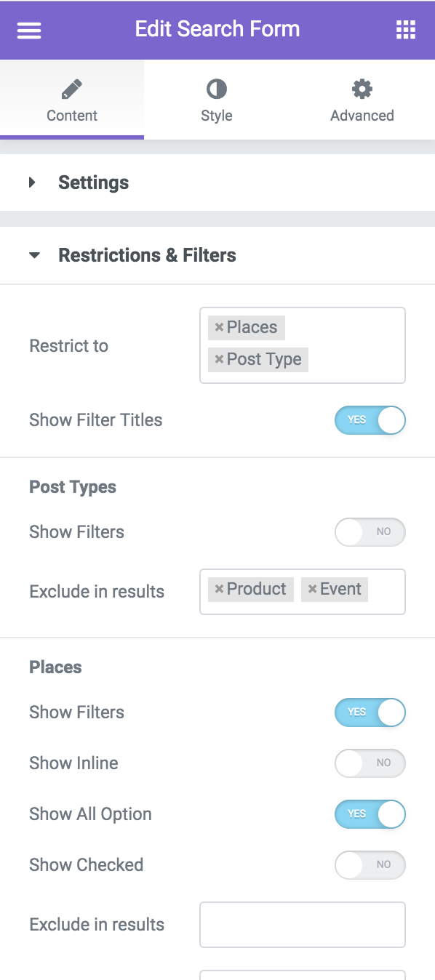The height and width of the screenshot is (980, 435).
Task: Switch to the Style tab
Action: coord(217,100)
